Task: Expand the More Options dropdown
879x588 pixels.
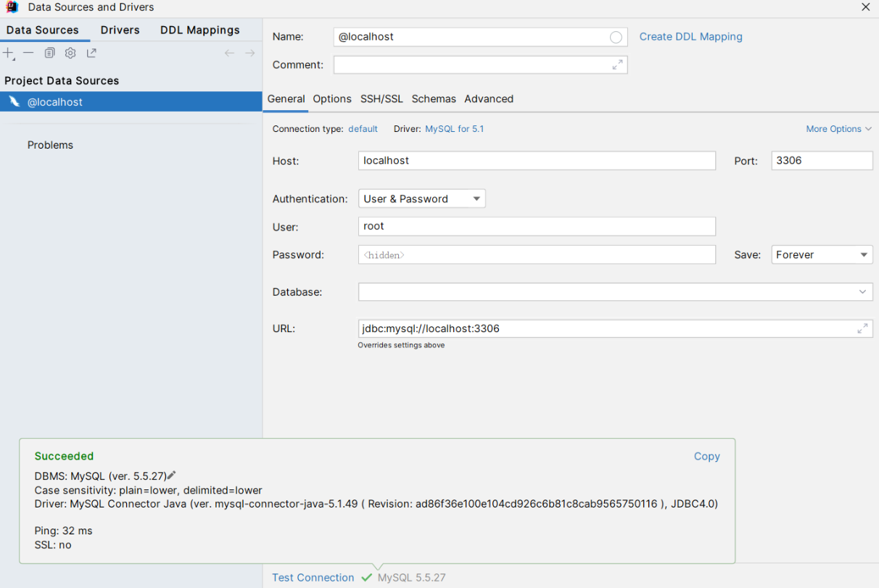Action: [838, 129]
